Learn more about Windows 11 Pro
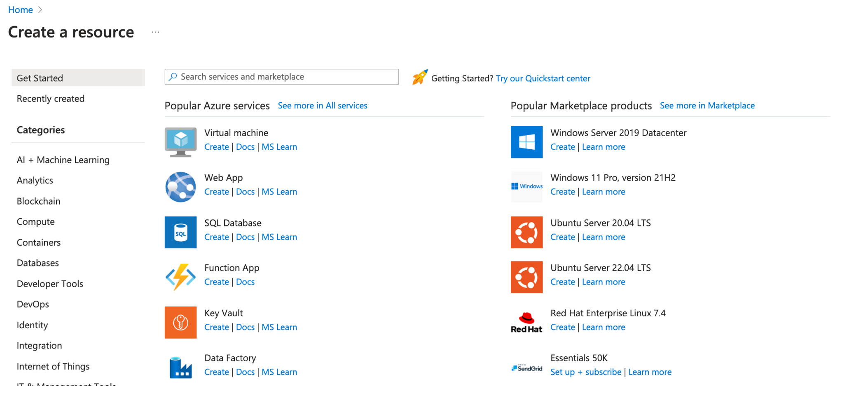Screen dimensions: 868x405 click(604, 192)
